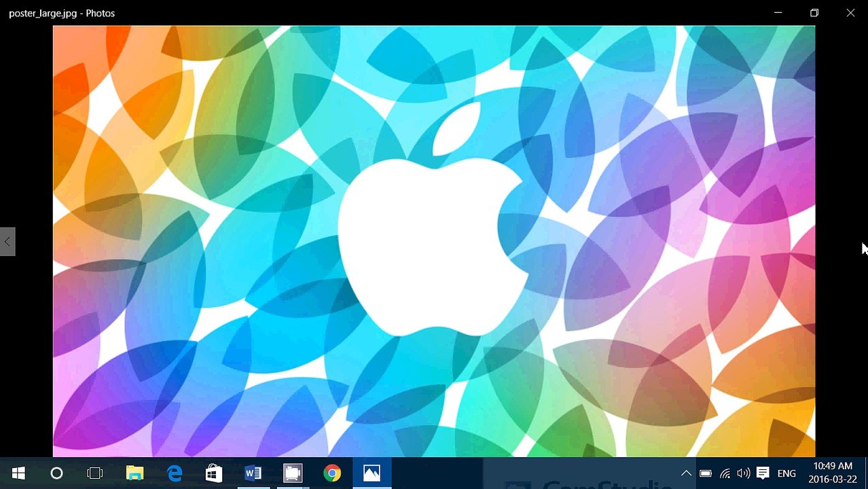Viewport: 868px width, 489px height.
Task: Go to previous photo with left arrow
Action: [x=7, y=241]
